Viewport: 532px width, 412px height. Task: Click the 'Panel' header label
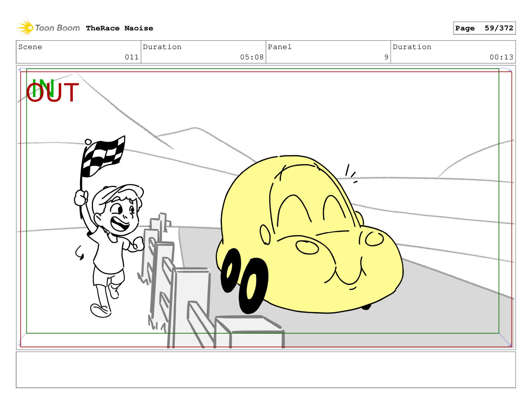tap(280, 47)
